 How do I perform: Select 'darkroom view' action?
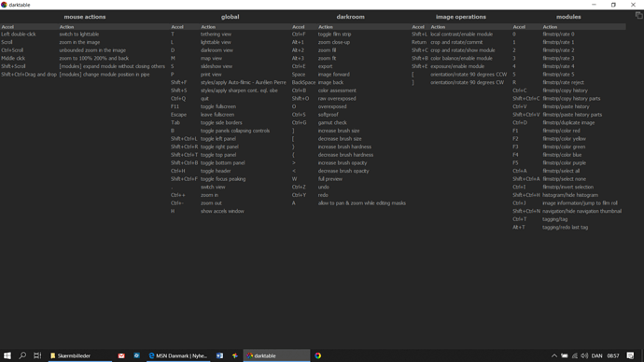tap(217, 50)
